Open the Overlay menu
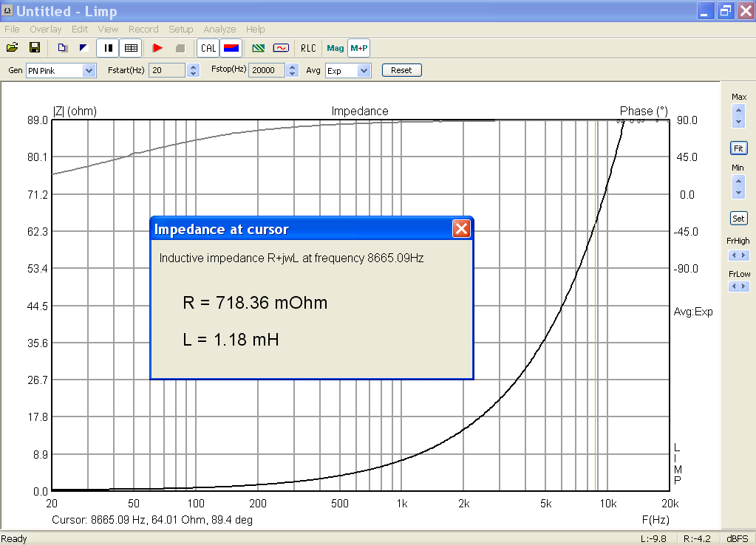The width and height of the screenshot is (756, 545). click(x=45, y=30)
